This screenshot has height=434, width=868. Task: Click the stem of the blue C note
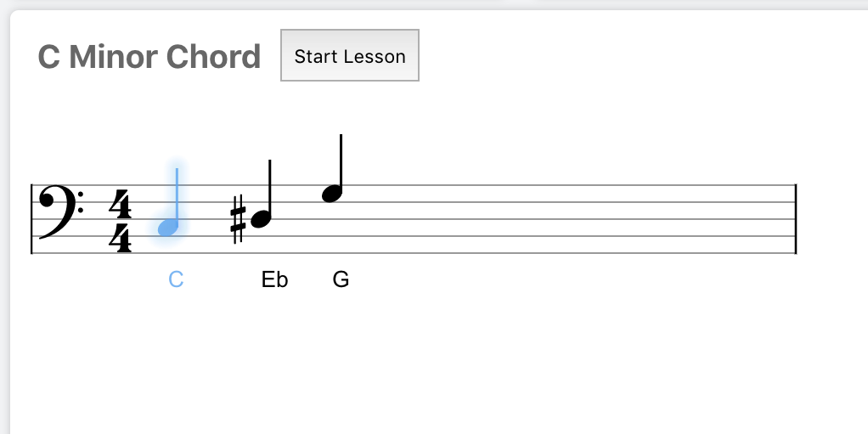pyautogui.click(x=178, y=195)
